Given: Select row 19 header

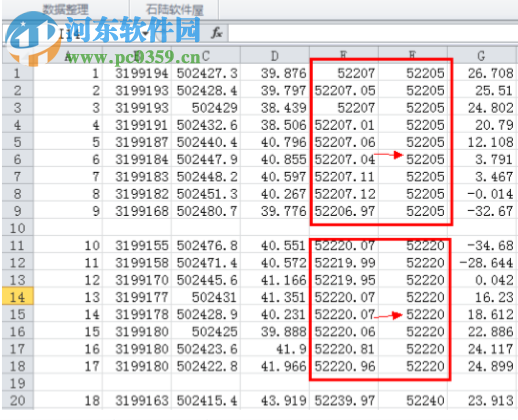Looking at the screenshot, I should tap(18, 383).
